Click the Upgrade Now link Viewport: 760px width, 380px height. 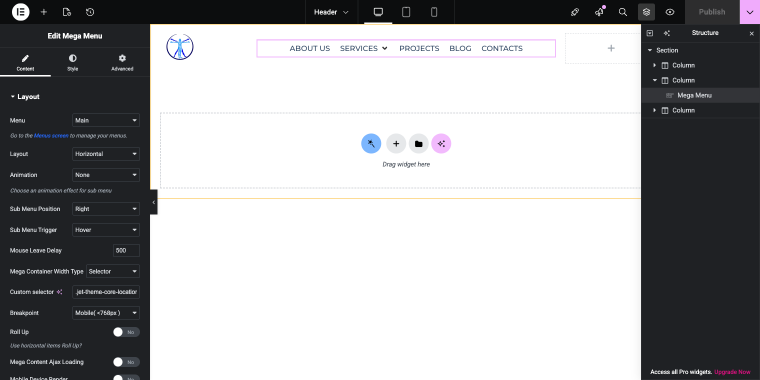coord(732,372)
